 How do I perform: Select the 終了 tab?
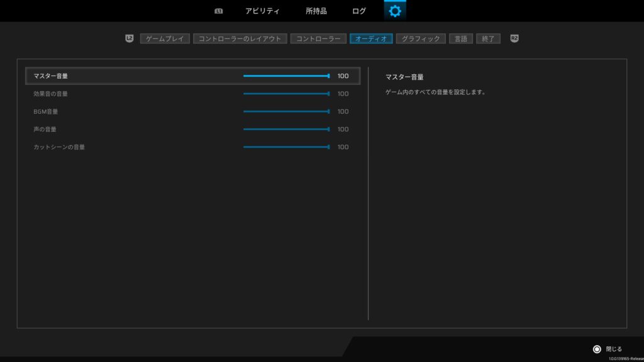click(x=488, y=38)
